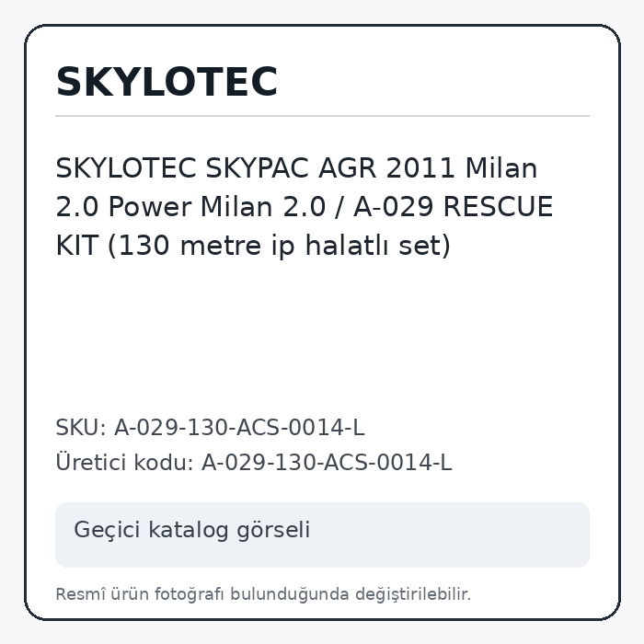Click the SKU label
Image resolution: width=644 pixels, height=644 pixels.
(x=81, y=428)
